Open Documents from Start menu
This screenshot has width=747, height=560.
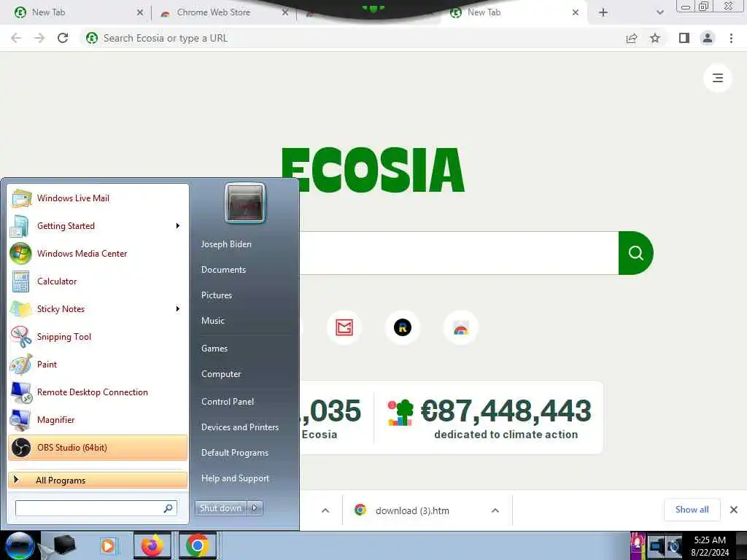point(223,270)
